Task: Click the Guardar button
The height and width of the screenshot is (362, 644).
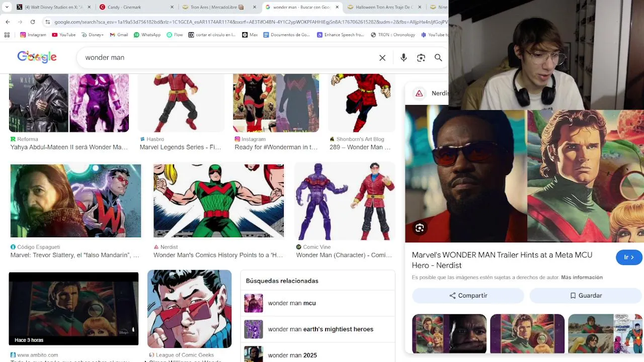Action: pyautogui.click(x=586, y=296)
